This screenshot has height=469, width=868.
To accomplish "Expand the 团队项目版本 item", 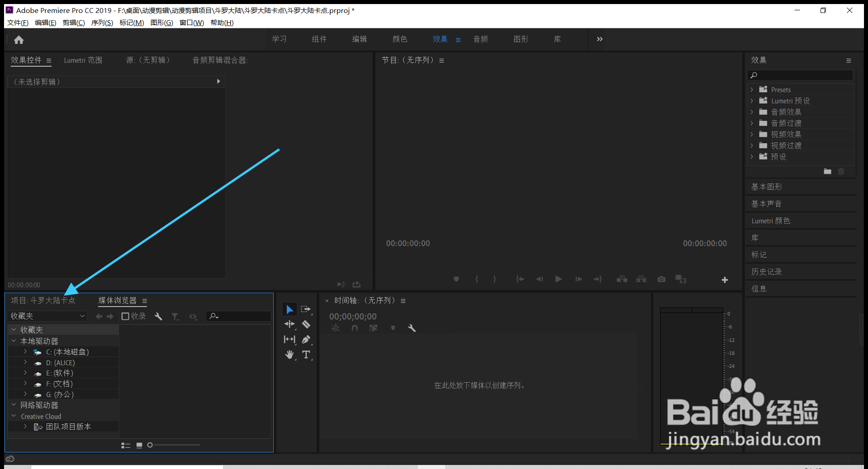I will 26,426.
